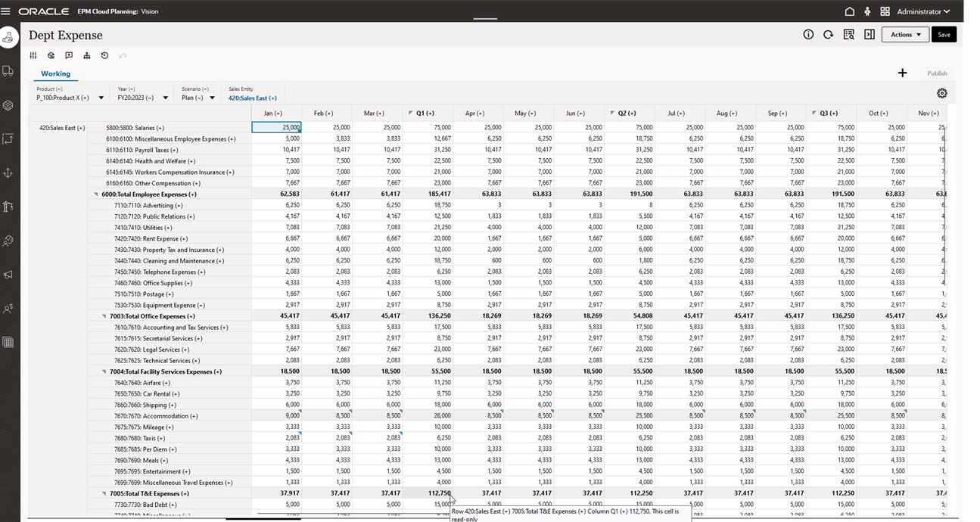Open the Product dropdown P_100:Product X
Image resolution: width=980 pixels, height=522 pixels.
point(101,98)
